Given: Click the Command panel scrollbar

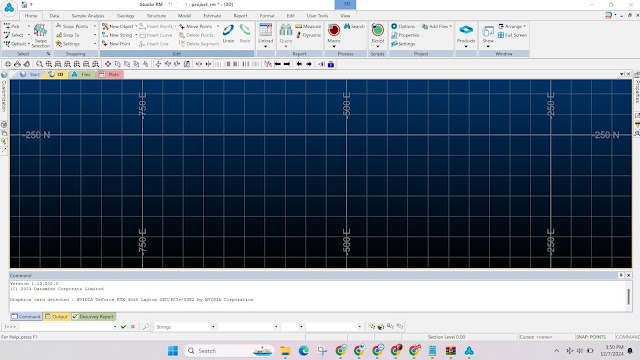Looking at the screenshot, I should point(629,297).
